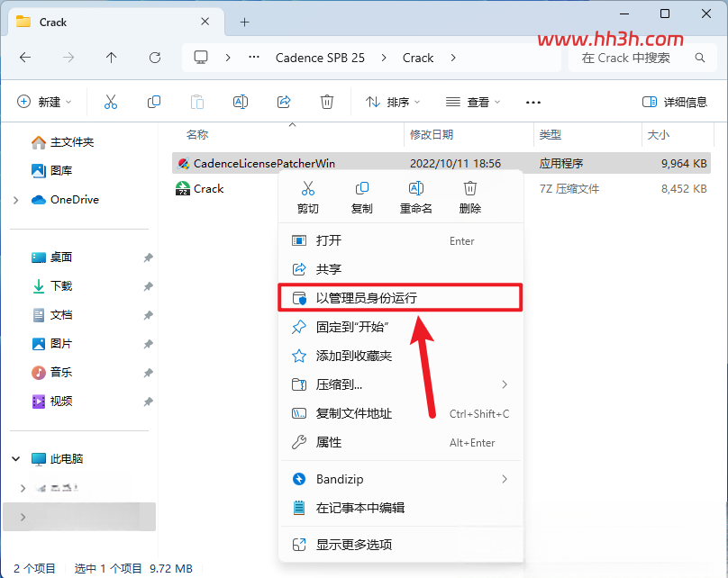728x578 pixels.
Task: Select 在记事本中编辑 in the context menu
Action: point(400,508)
